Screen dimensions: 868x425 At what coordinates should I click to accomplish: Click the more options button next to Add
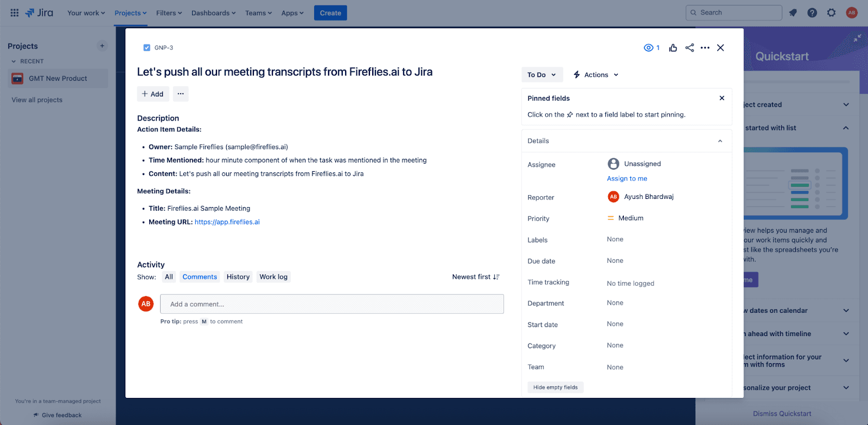point(181,94)
